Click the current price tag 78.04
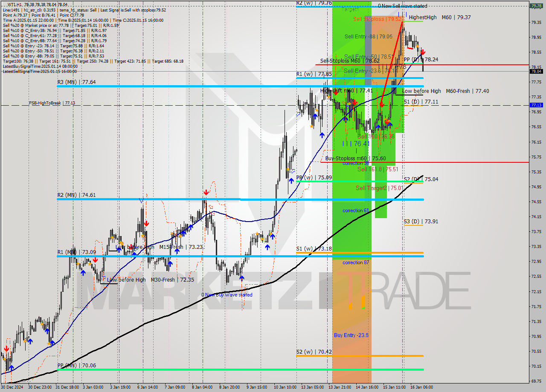Screen dimensions: 546x392 click(536, 71)
